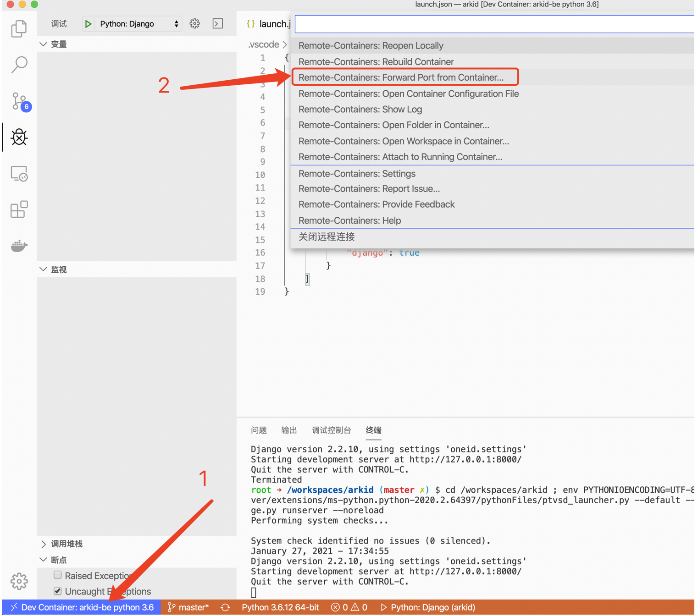Open the debug console icon button
Screen dimensions: 698x616
point(218,23)
